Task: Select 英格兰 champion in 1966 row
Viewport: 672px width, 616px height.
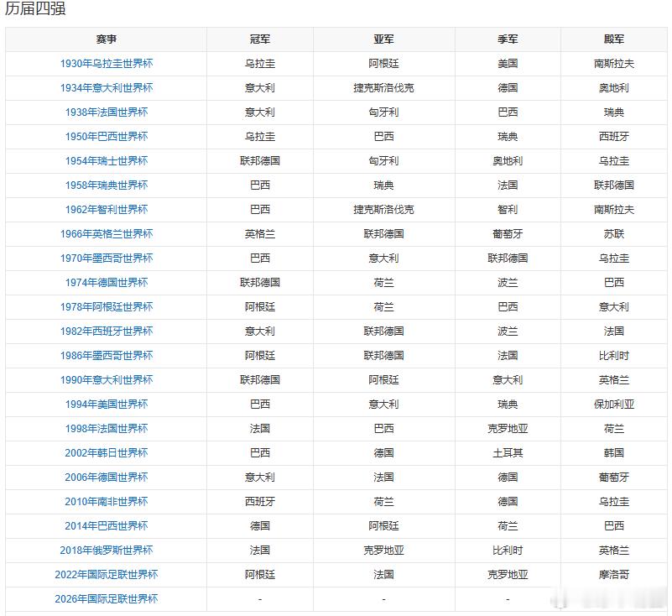Action: click(260, 234)
